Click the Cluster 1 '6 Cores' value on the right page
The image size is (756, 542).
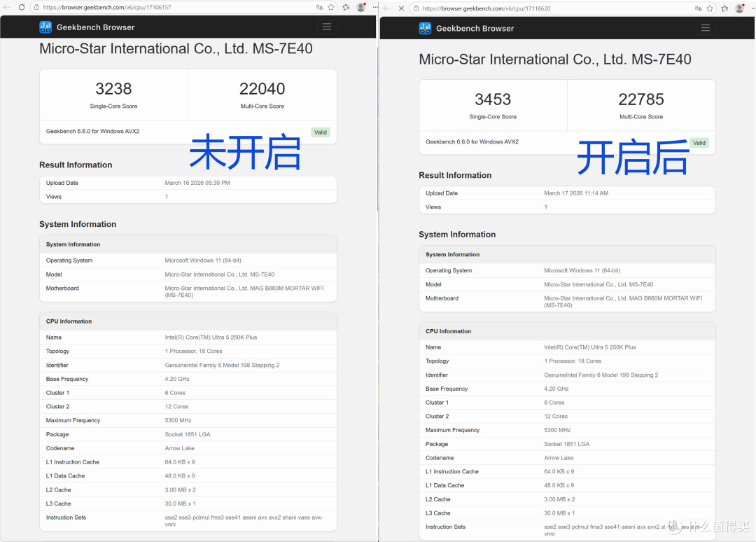(554, 403)
